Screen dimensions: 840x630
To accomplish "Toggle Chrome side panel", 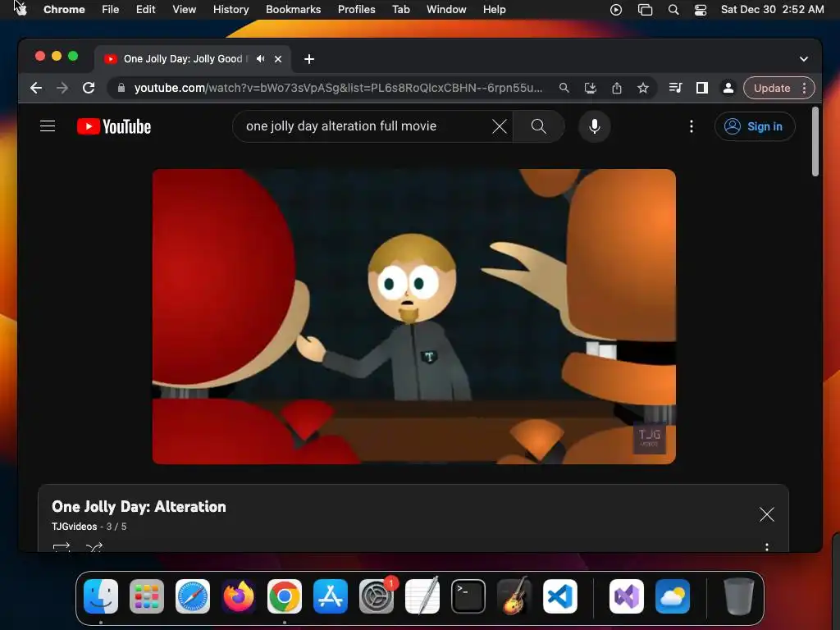I will 702,88.
